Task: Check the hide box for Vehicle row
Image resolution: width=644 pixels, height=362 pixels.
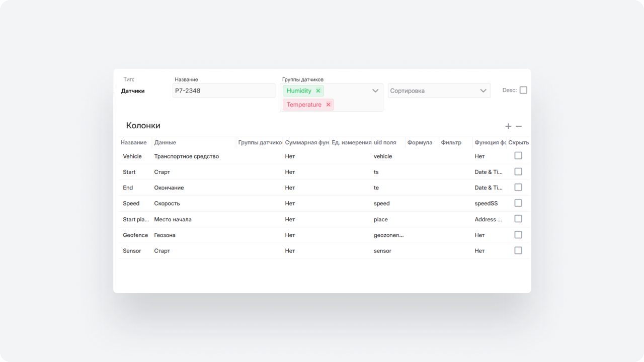Action: tap(518, 156)
